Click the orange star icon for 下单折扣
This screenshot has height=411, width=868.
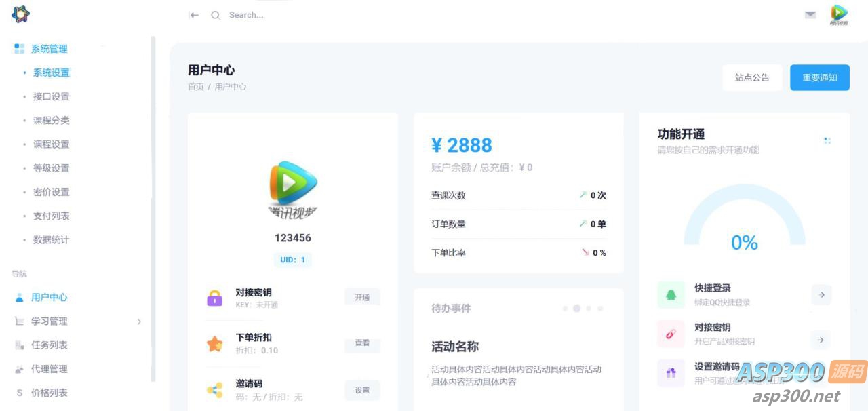[x=215, y=344]
